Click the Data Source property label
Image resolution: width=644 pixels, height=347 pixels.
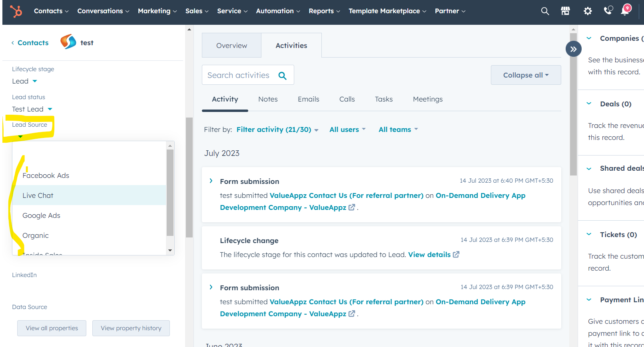tap(30, 307)
